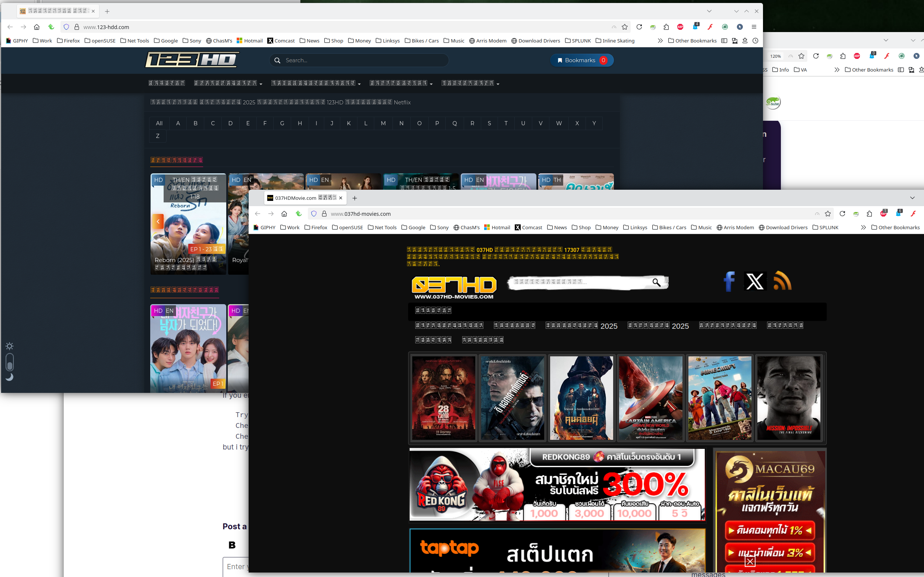Expand tab list chevron in 037HD window

tap(912, 198)
